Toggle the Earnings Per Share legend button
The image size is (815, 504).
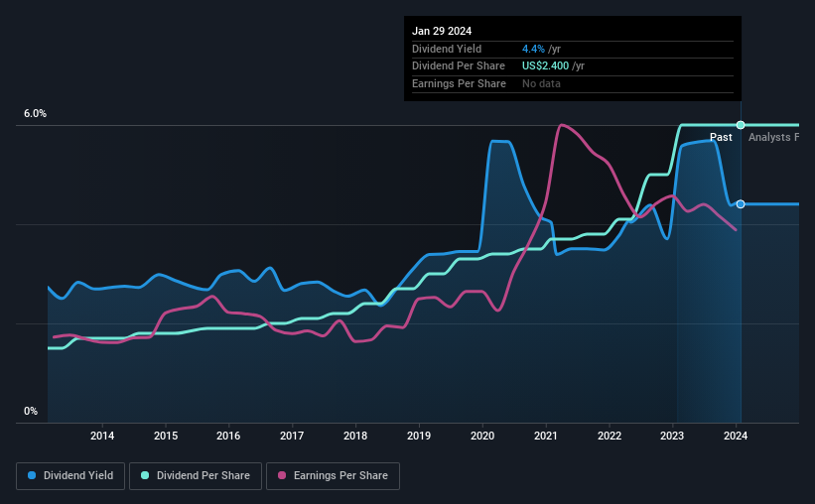click(x=333, y=476)
